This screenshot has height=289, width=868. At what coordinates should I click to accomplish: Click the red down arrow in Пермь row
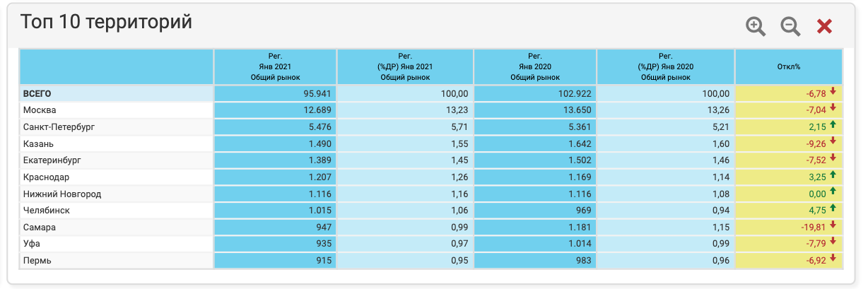point(833,259)
